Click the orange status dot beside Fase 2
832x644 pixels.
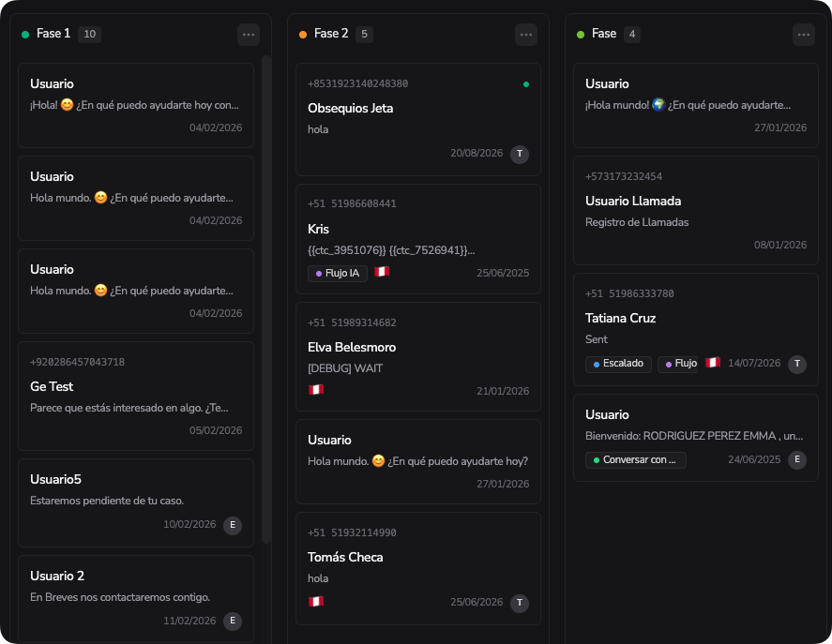(302, 35)
